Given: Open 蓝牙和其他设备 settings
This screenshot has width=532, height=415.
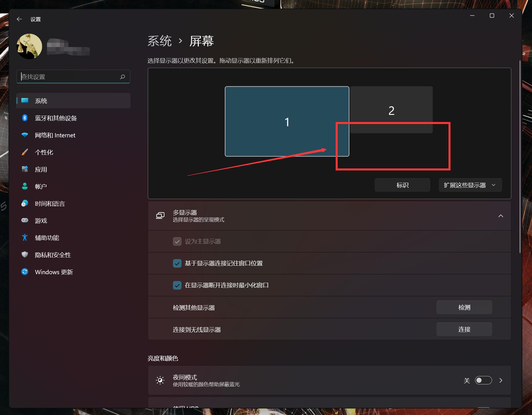Looking at the screenshot, I should (x=56, y=118).
